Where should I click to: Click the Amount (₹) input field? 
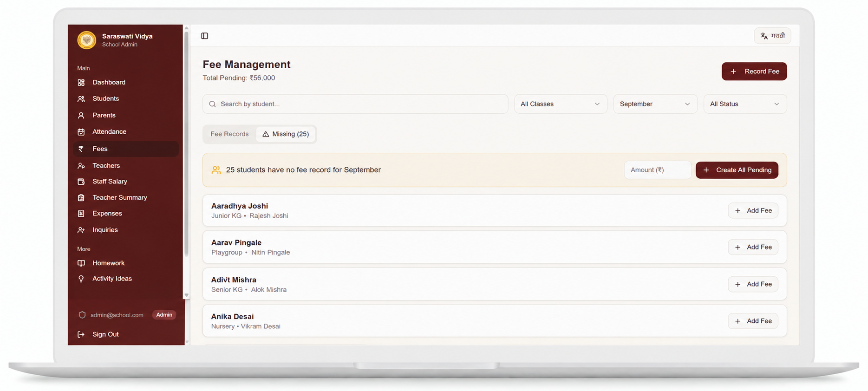pyautogui.click(x=658, y=170)
